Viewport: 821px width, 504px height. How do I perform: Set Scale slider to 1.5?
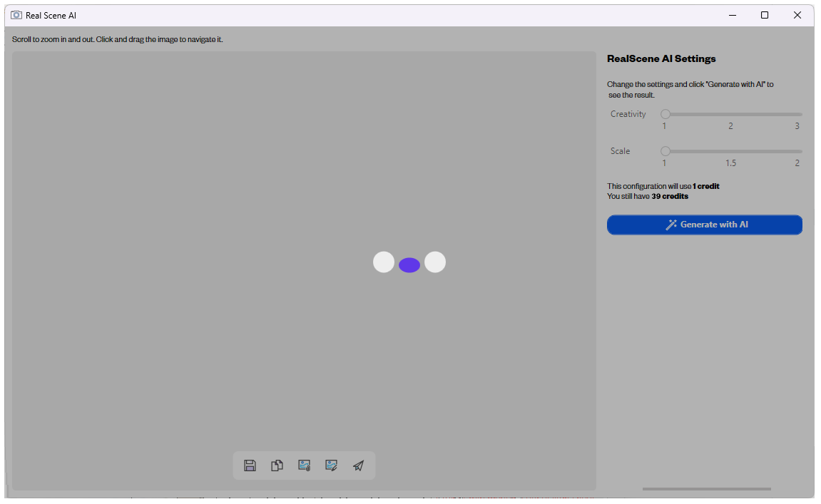[731, 151]
